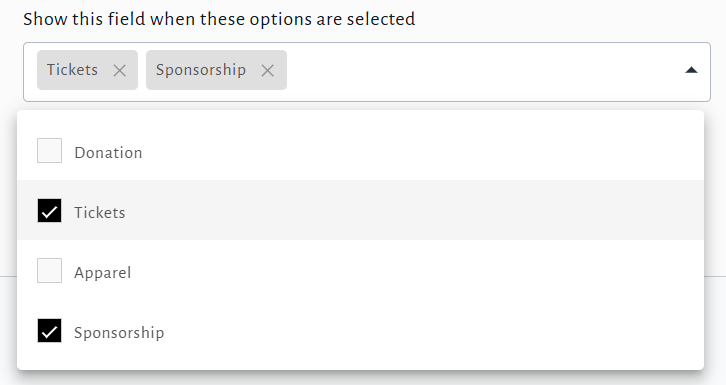Screen dimensions: 726x385
Task: Check the Donation checkbox
Action: pos(50,150)
